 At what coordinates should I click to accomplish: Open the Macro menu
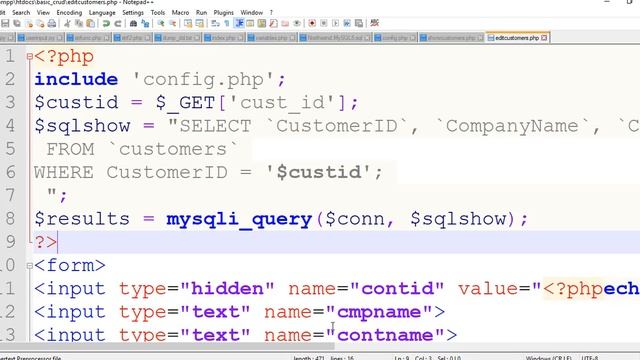180,13
